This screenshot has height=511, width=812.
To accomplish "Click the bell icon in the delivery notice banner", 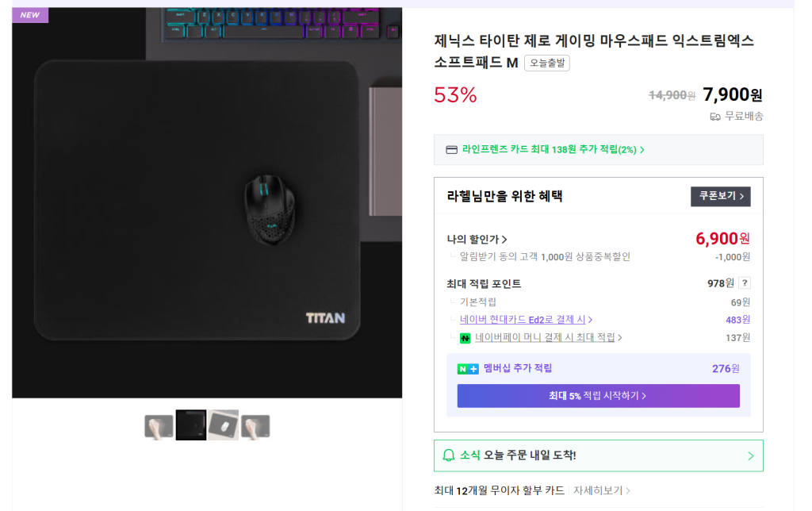I will click(x=449, y=455).
